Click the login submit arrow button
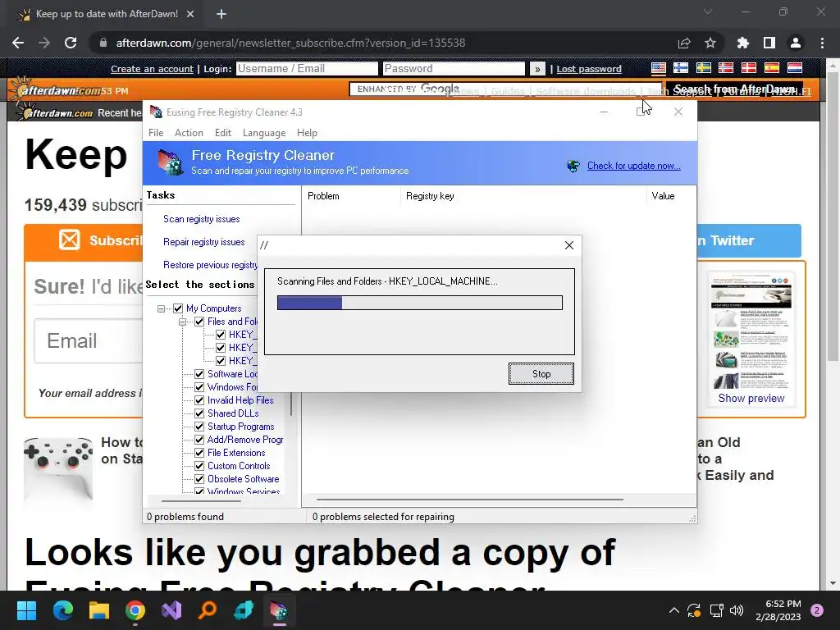The height and width of the screenshot is (630, 840). tap(537, 69)
